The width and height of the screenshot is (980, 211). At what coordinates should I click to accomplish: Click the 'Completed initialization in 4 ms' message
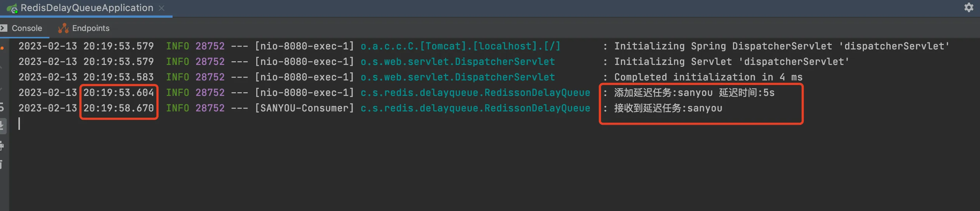pos(708,77)
